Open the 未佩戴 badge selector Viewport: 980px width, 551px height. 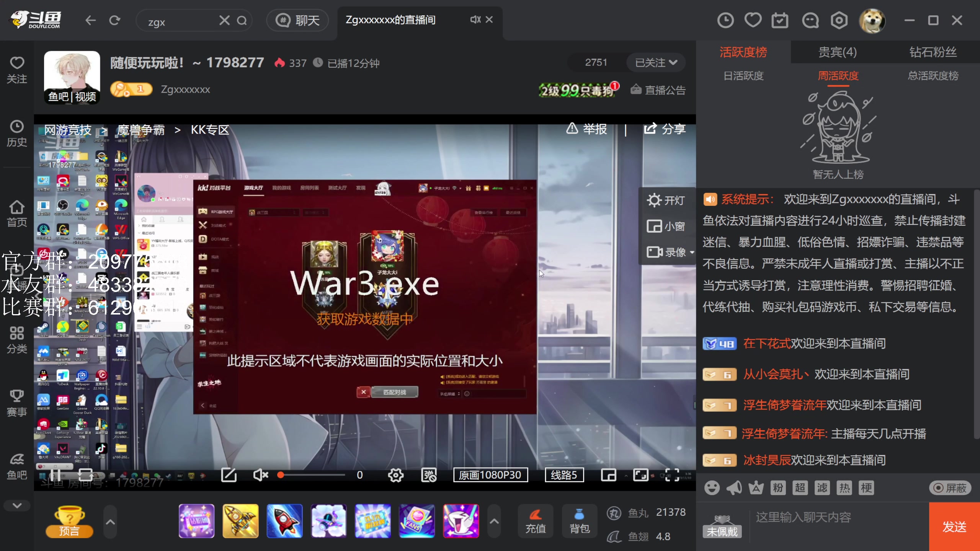722,527
